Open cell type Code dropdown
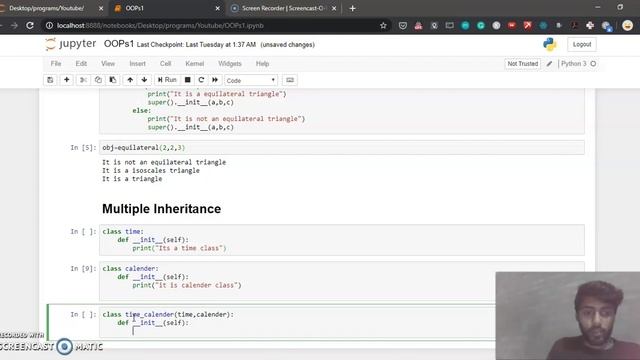 point(251,80)
